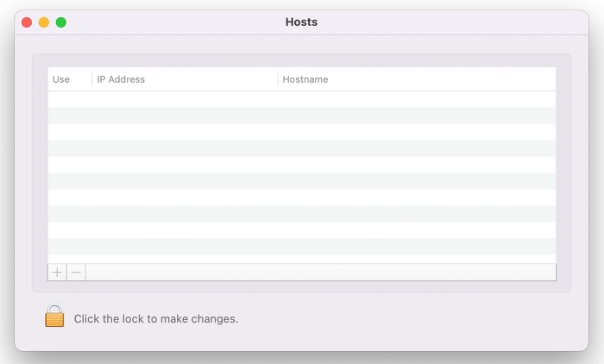Viewport: 604px width, 364px height.
Task: Click the Use cell in first table row
Action: coord(69,99)
